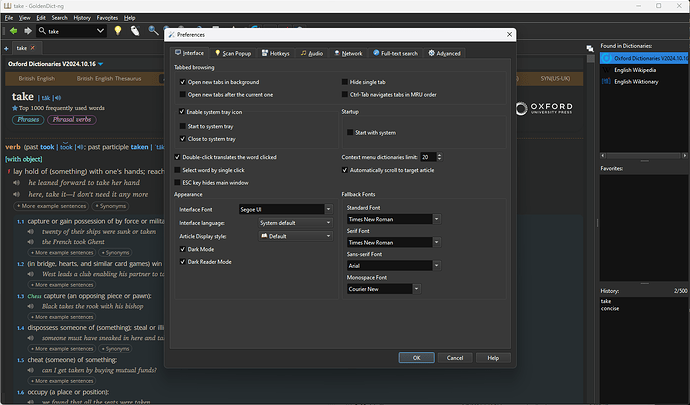Close the Preferences dialog with the X
Image resolution: width=690 pixels, height=405 pixels.
tap(509, 34)
